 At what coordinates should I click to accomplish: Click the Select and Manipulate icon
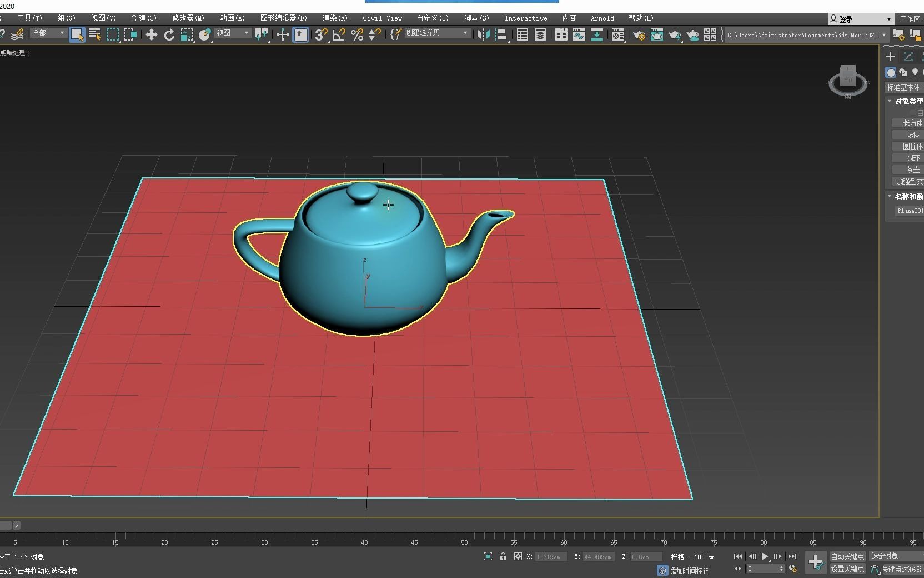(283, 34)
